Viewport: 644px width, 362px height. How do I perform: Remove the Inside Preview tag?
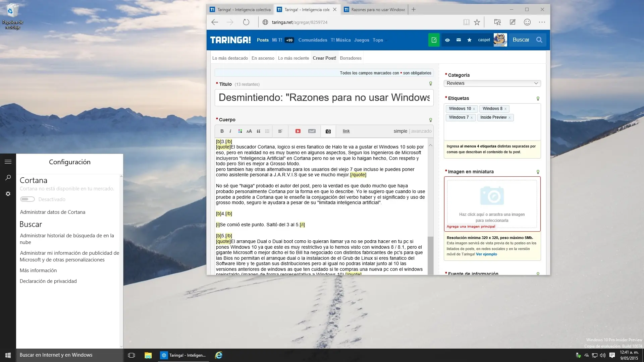[x=509, y=118]
